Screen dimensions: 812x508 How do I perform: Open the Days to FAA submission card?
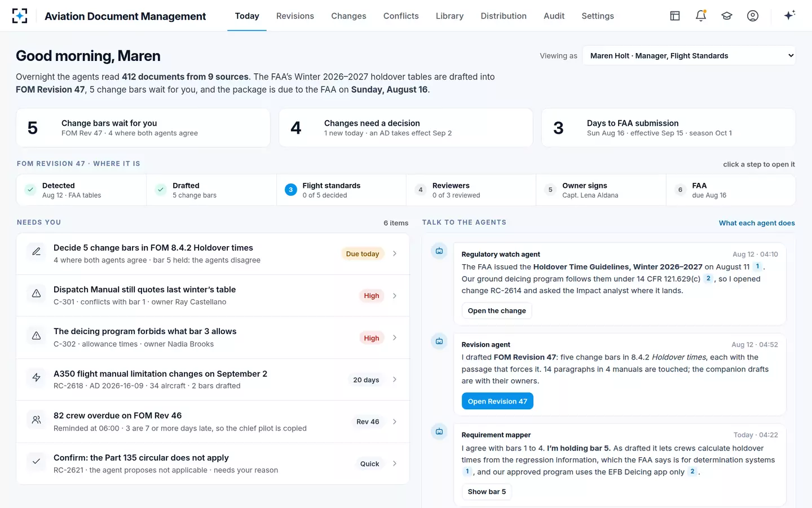[x=669, y=128]
